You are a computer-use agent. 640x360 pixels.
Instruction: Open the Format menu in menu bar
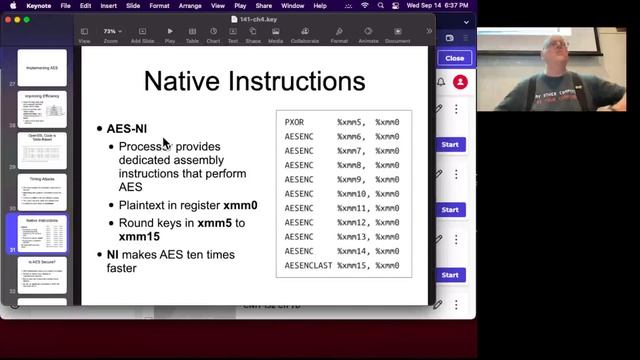coord(159,6)
